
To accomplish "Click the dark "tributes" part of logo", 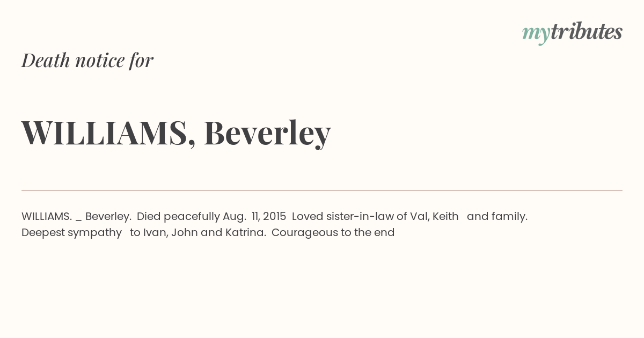I will [587, 32].
